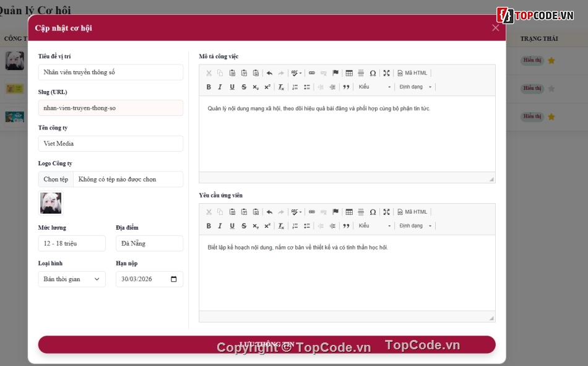Viewport: 588px width, 366px height.
Task: Click company logo preview thumbnail
Action: coord(51,203)
